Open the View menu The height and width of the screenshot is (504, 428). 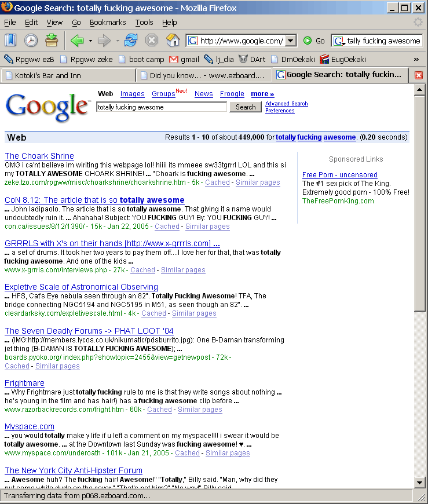[x=54, y=23]
